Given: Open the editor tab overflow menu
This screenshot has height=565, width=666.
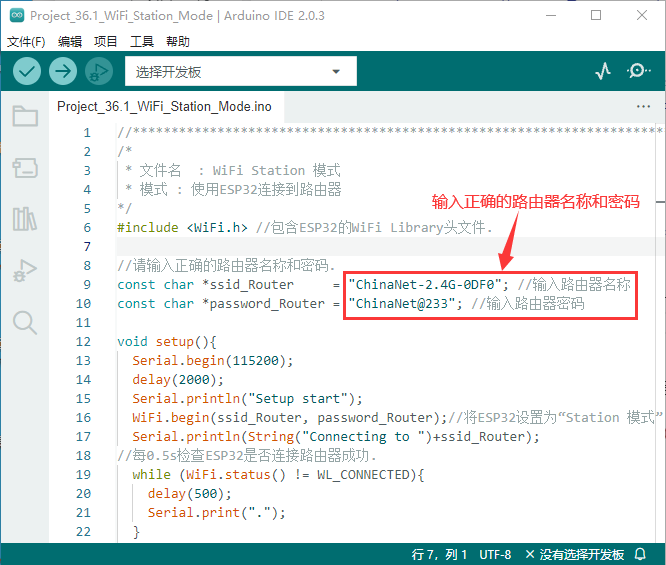Looking at the screenshot, I should click(x=643, y=106).
